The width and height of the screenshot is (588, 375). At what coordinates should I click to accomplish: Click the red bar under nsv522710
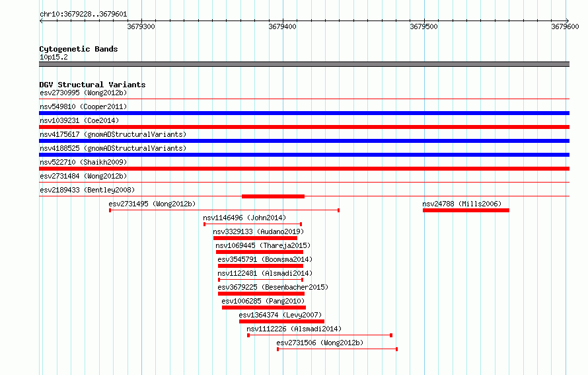[x=304, y=169]
